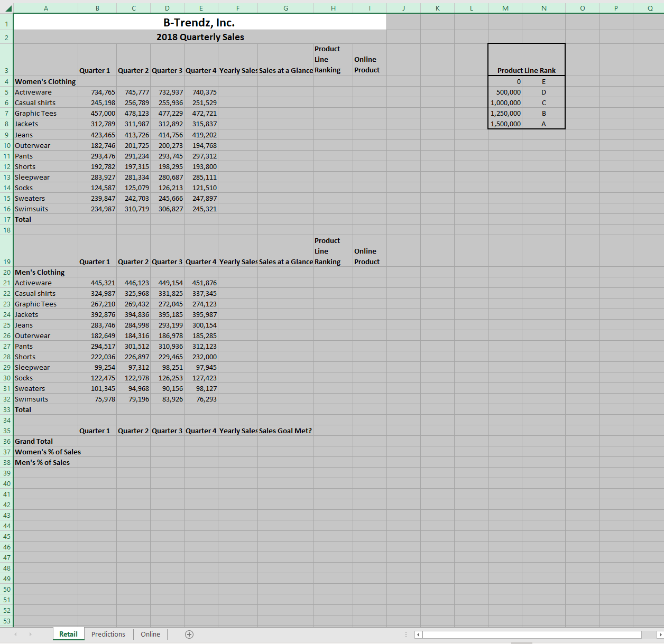Switch to the Predictions sheet tab
664x644 pixels.
(108, 634)
